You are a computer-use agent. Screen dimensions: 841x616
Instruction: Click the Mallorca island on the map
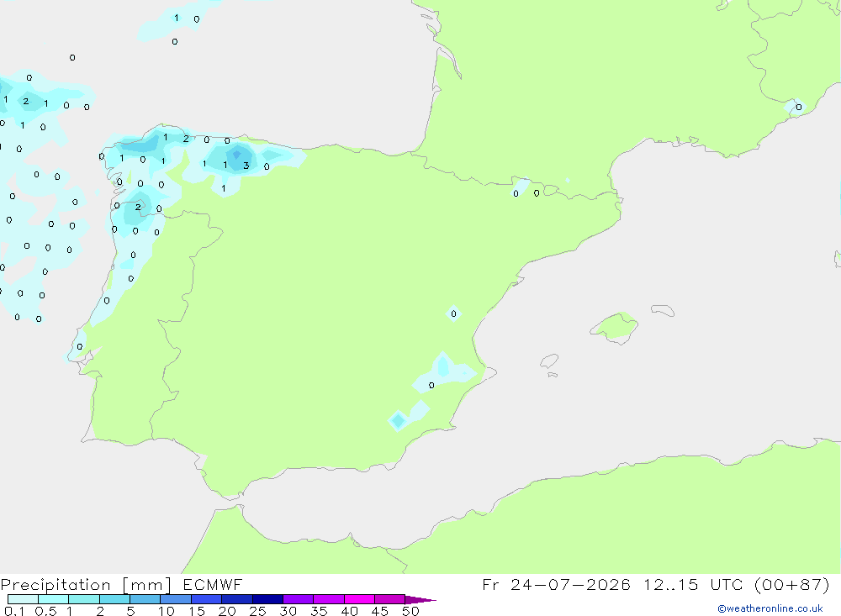(615, 327)
